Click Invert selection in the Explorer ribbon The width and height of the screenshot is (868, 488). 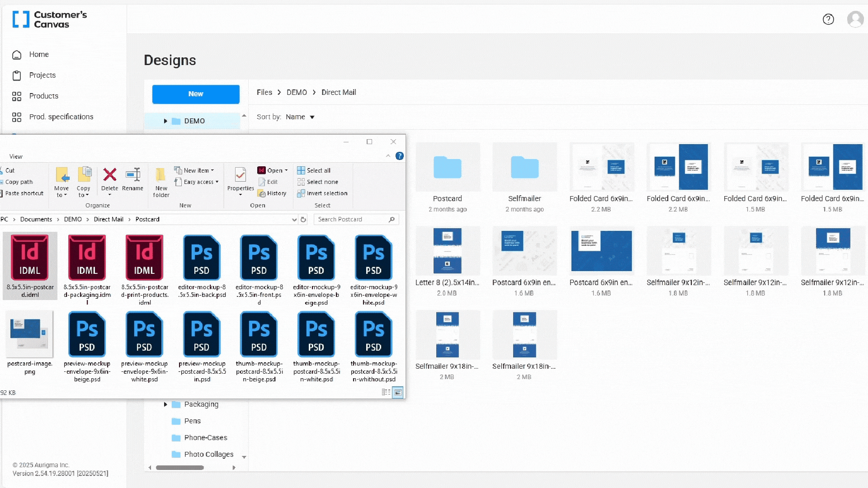coord(322,193)
